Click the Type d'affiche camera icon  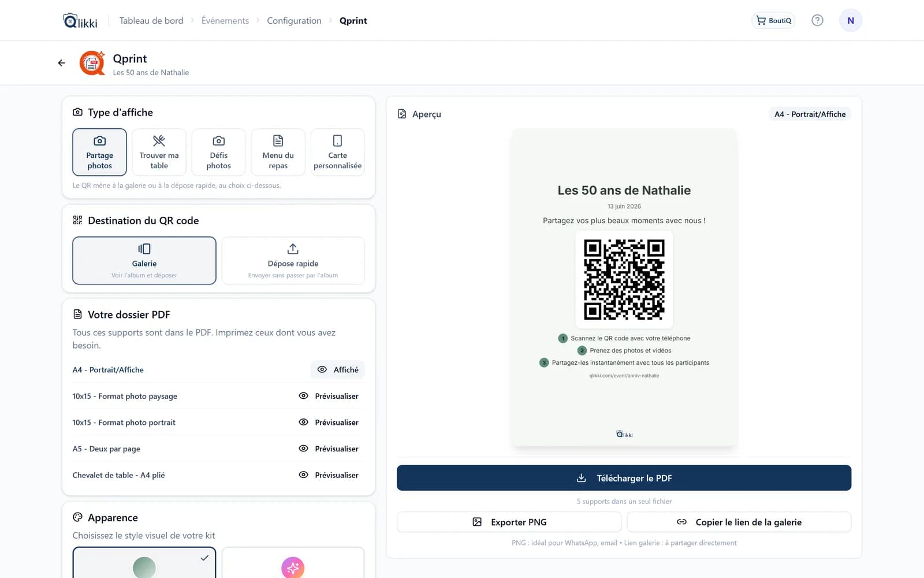coord(77,112)
